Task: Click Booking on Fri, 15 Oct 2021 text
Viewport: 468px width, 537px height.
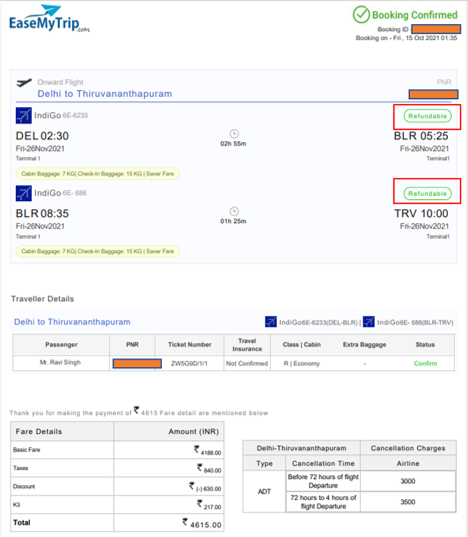Action: (x=406, y=38)
